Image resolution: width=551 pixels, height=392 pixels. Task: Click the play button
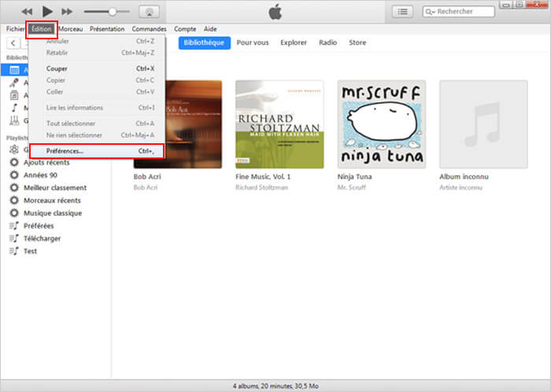47,12
